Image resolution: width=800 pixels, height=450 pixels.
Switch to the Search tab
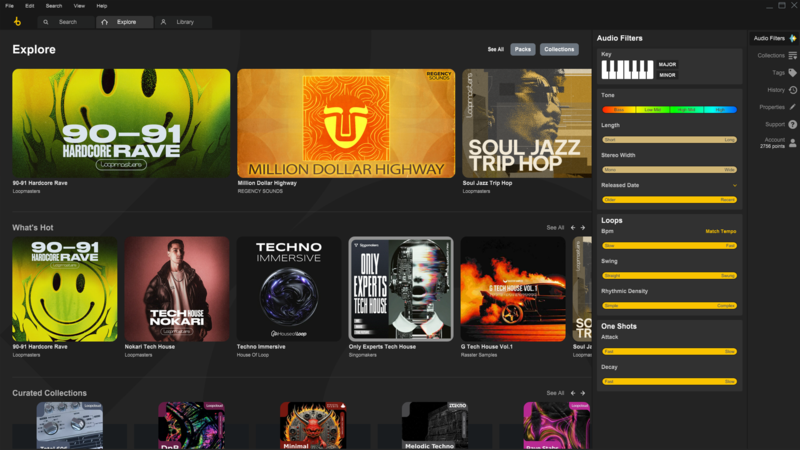pos(66,22)
